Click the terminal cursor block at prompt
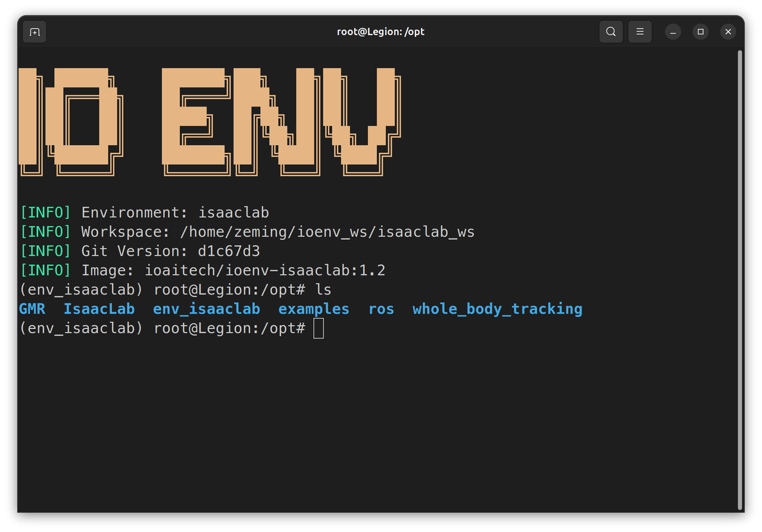The width and height of the screenshot is (762, 532). [x=318, y=328]
